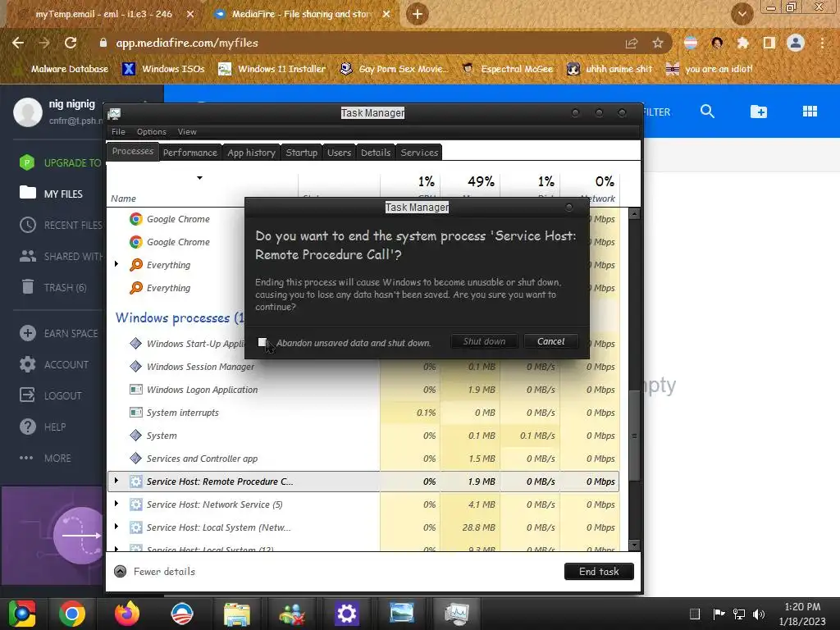Click Chrome reload button
The height and width of the screenshot is (630, 840).
(x=71, y=43)
